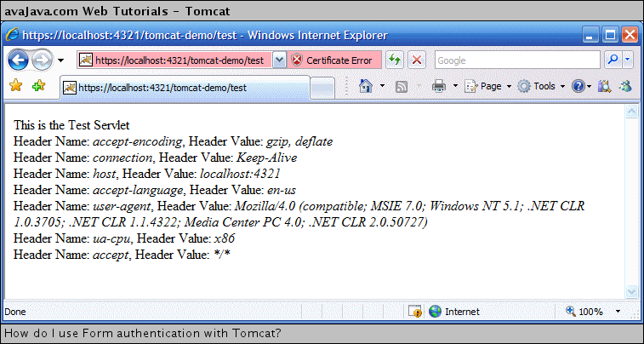The height and width of the screenshot is (344, 644).
Task: Open the Tools menu
Action: point(541,86)
